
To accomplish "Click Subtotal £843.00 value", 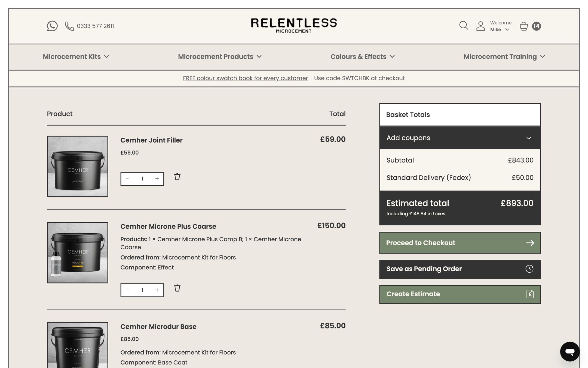I will [x=520, y=160].
